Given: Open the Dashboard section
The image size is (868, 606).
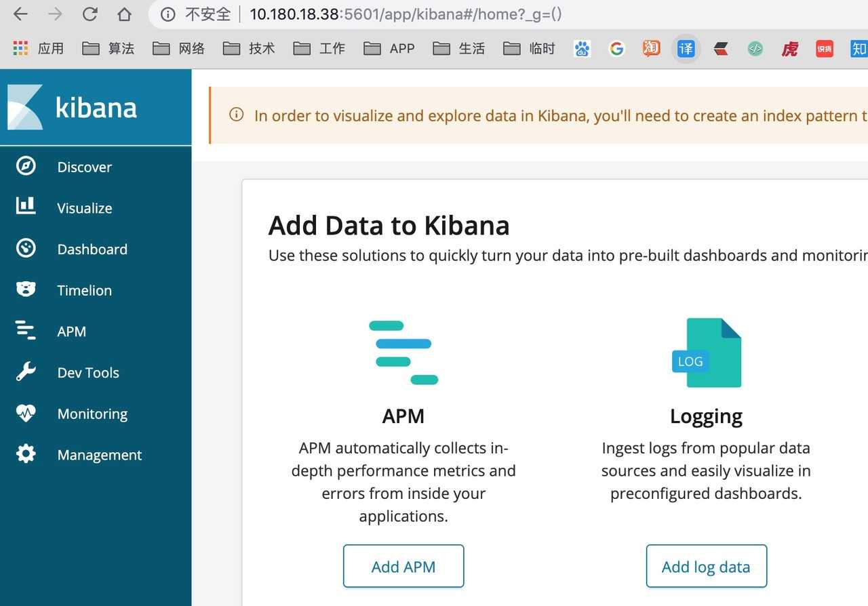Looking at the screenshot, I should (x=92, y=249).
